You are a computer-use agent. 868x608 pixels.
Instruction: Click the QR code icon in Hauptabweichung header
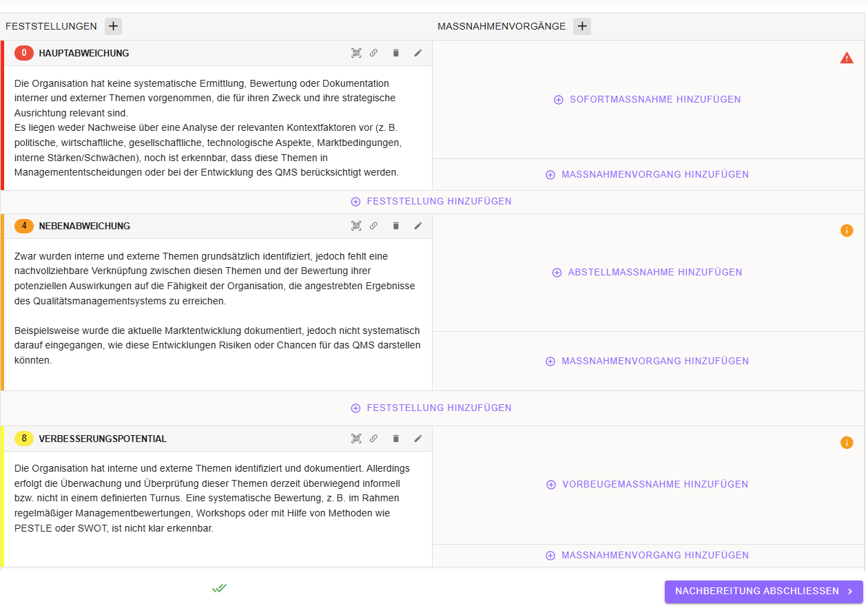click(x=356, y=53)
